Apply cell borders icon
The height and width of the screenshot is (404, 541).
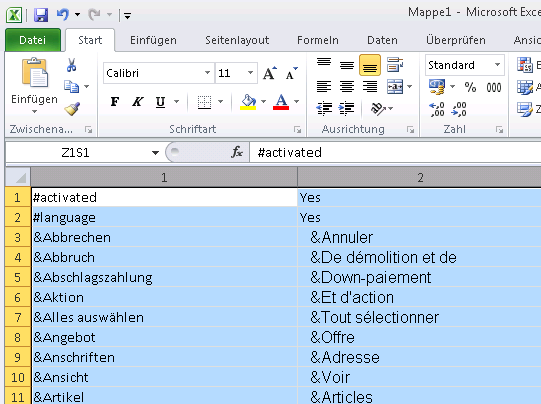204,102
